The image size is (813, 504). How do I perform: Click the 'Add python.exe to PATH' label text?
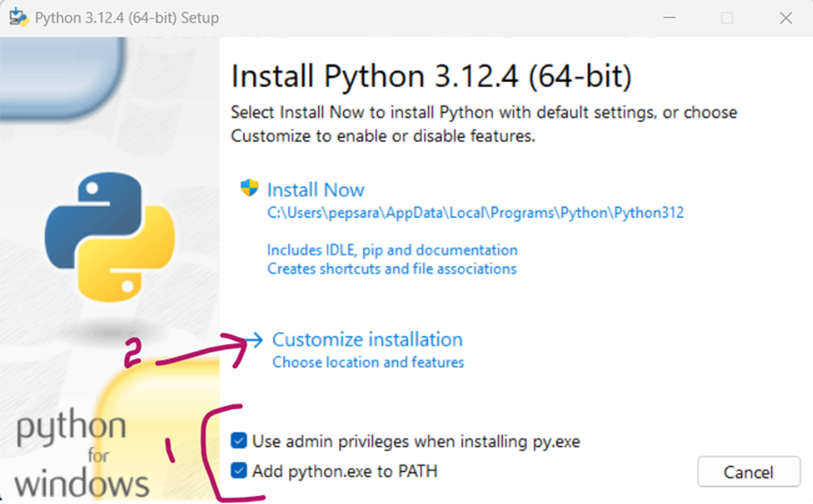[x=344, y=471]
